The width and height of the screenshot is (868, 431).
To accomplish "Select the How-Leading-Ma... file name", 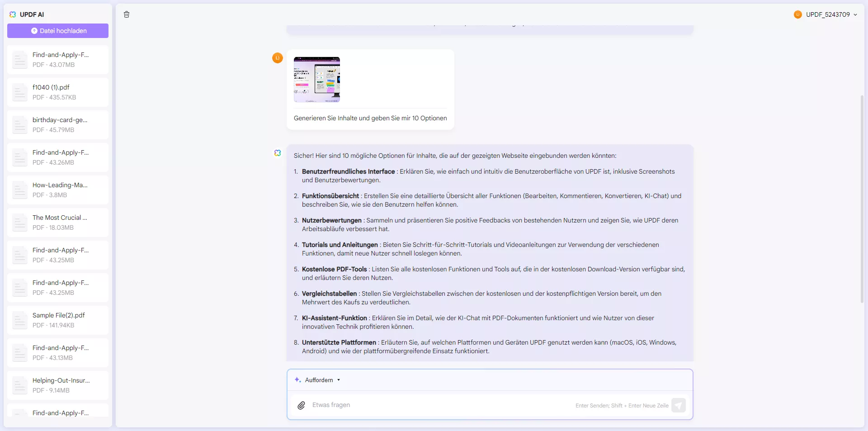I will (60, 185).
